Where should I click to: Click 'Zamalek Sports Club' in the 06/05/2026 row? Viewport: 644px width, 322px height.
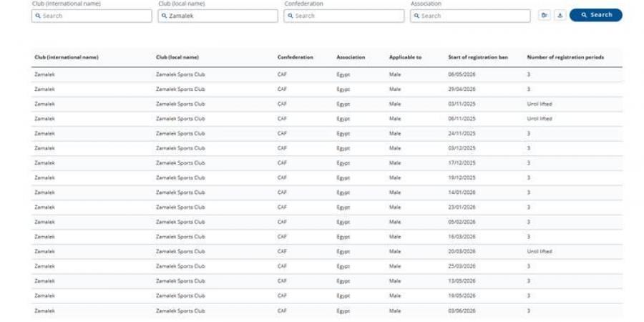(180, 74)
